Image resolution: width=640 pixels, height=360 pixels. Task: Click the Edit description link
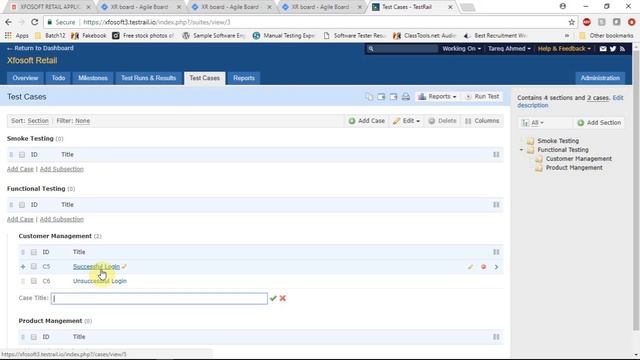570,102
